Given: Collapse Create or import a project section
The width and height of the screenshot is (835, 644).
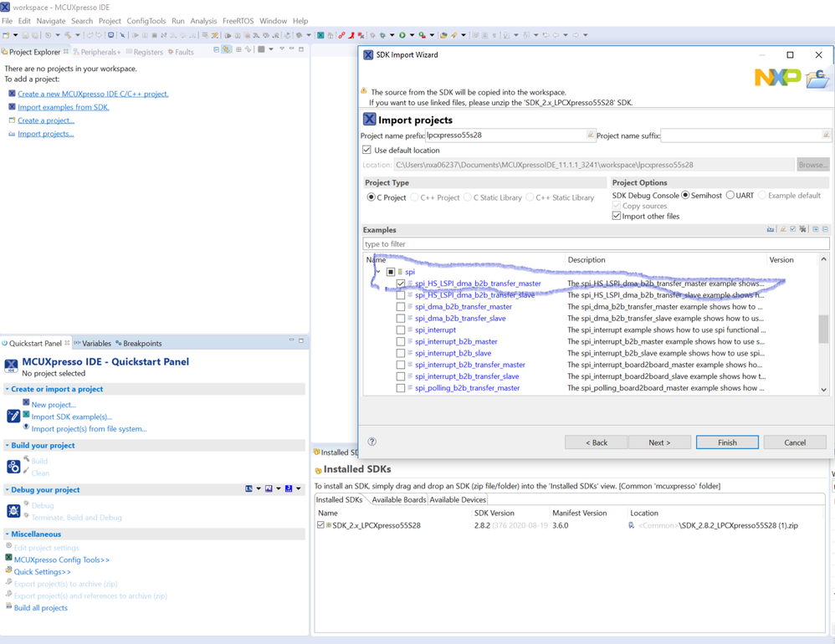Looking at the screenshot, I should 7,389.
